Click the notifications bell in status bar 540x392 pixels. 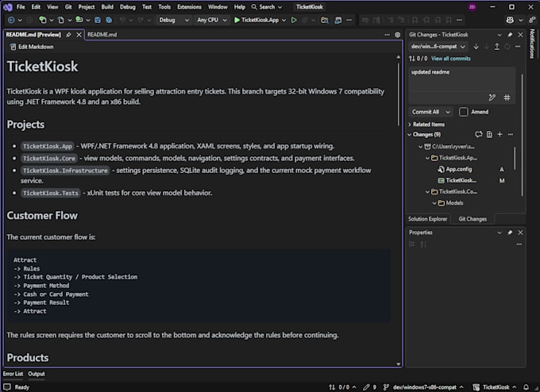click(x=526, y=387)
